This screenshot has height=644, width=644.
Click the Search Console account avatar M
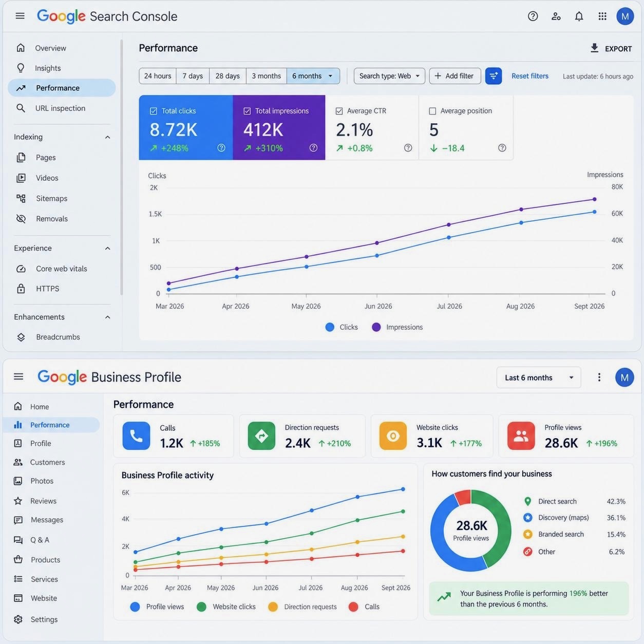tap(625, 16)
